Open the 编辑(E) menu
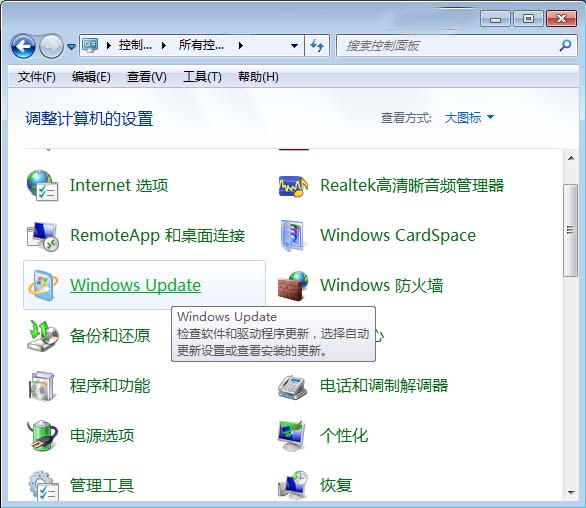Viewport: 586px width, 508px height. [x=91, y=77]
